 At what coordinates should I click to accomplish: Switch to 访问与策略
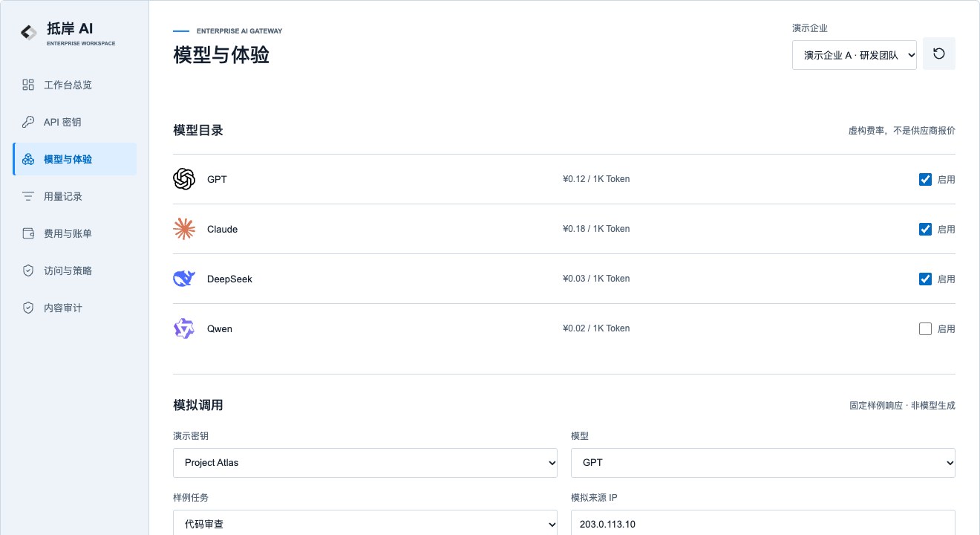74,270
